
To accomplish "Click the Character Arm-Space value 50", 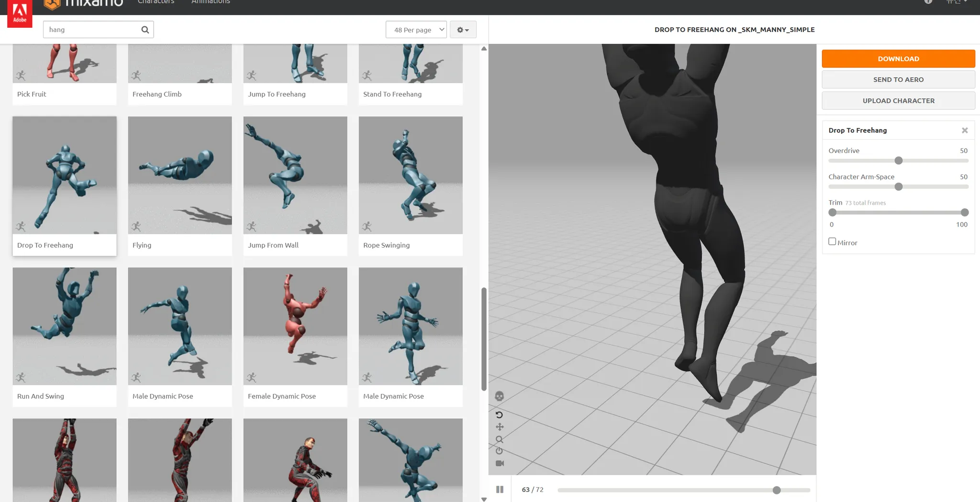I will pos(963,177).
